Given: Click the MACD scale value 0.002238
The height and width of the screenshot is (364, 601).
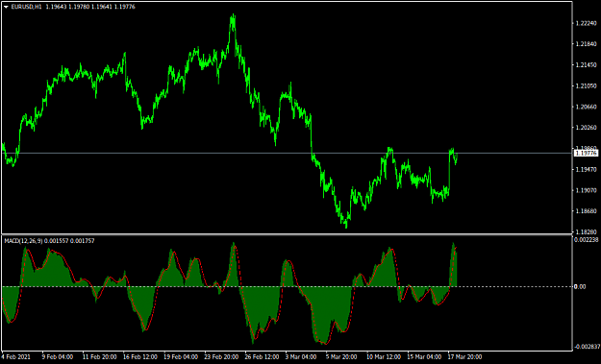Looking at the screenshot, I should click(586, 239).
